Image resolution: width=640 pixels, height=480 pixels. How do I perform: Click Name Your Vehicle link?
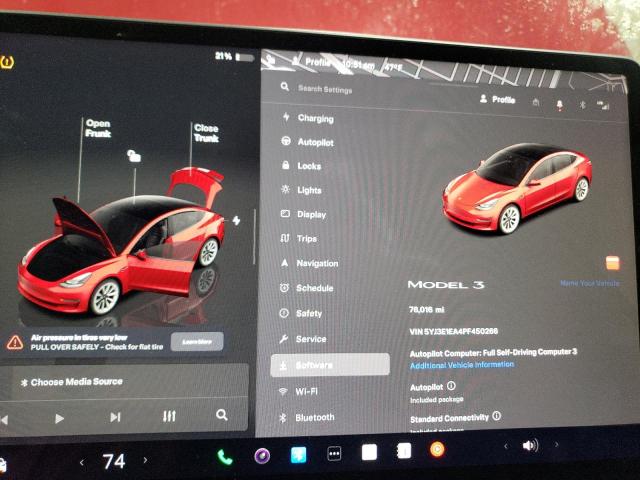point(590,283)
